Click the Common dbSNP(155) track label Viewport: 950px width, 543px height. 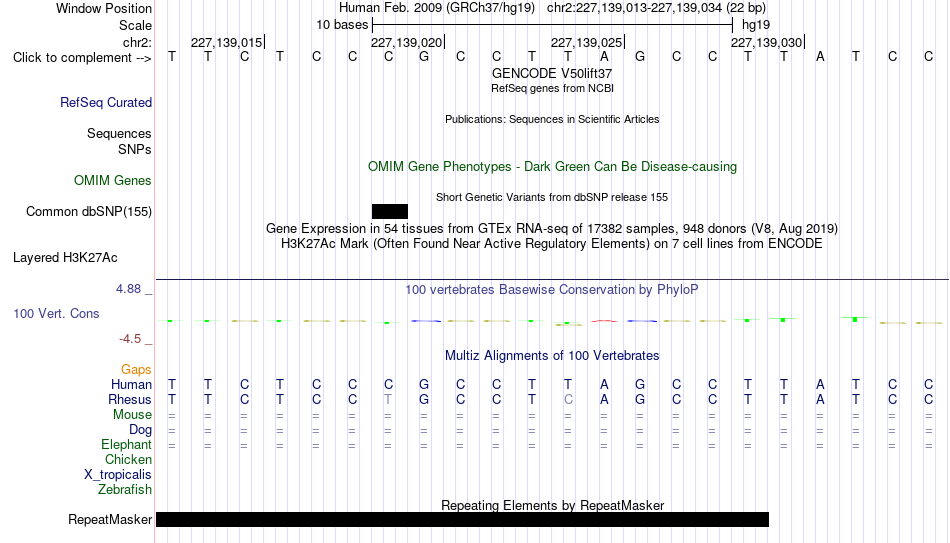tap(88, 212)
